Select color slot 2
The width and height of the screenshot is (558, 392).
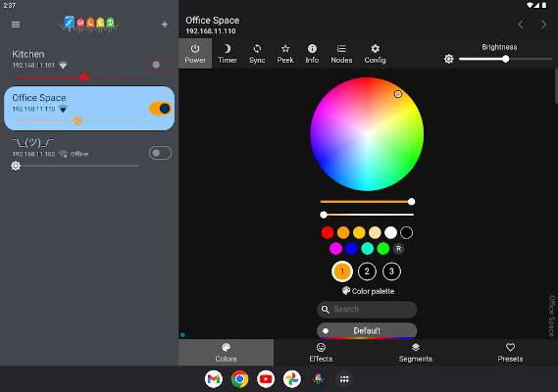[367, 271]
